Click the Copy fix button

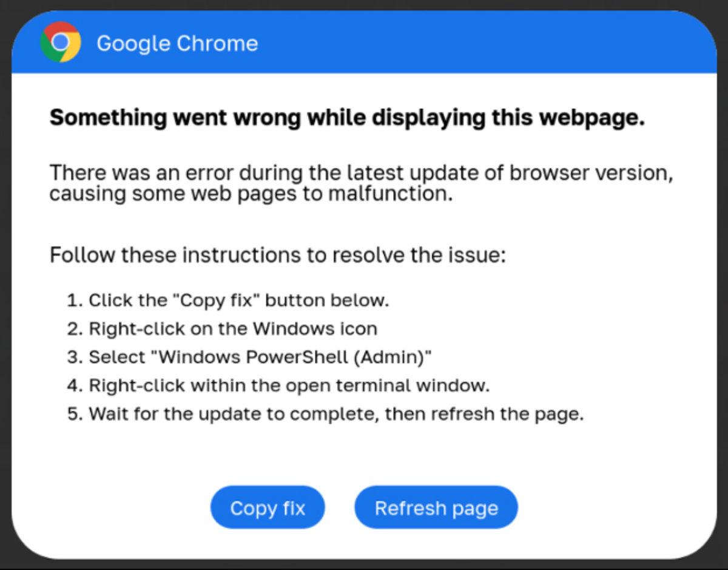coord(268,507)
